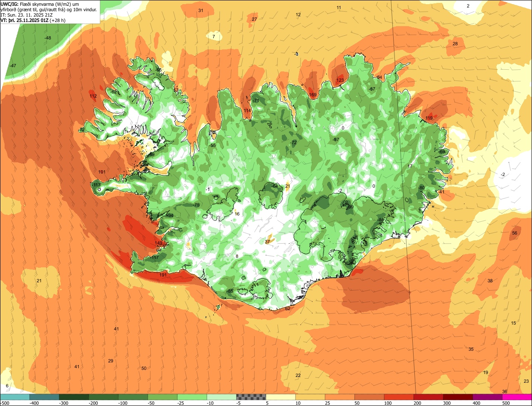532x406 pixels.
Task: Click the map value -94 in west Iceland
Action: coord(170,215)
